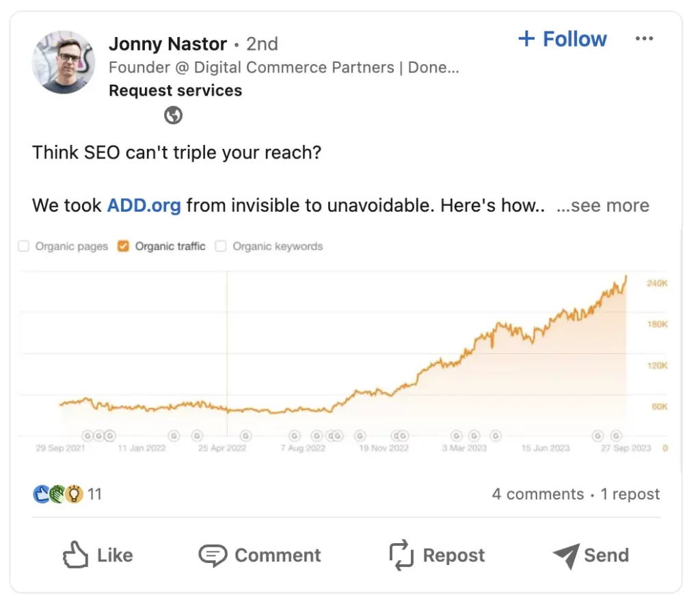The height and width of the screenshot is (606, 700).
Task: Enable the Organic keywords checkbox
Action: 221,246
